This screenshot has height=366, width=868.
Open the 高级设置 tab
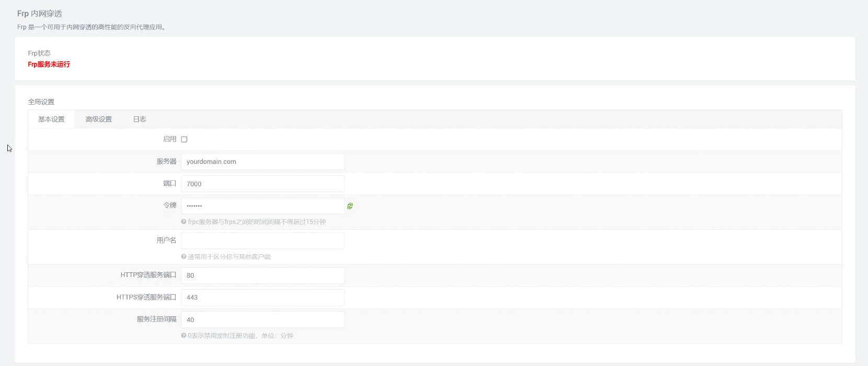tap(99, 119)
